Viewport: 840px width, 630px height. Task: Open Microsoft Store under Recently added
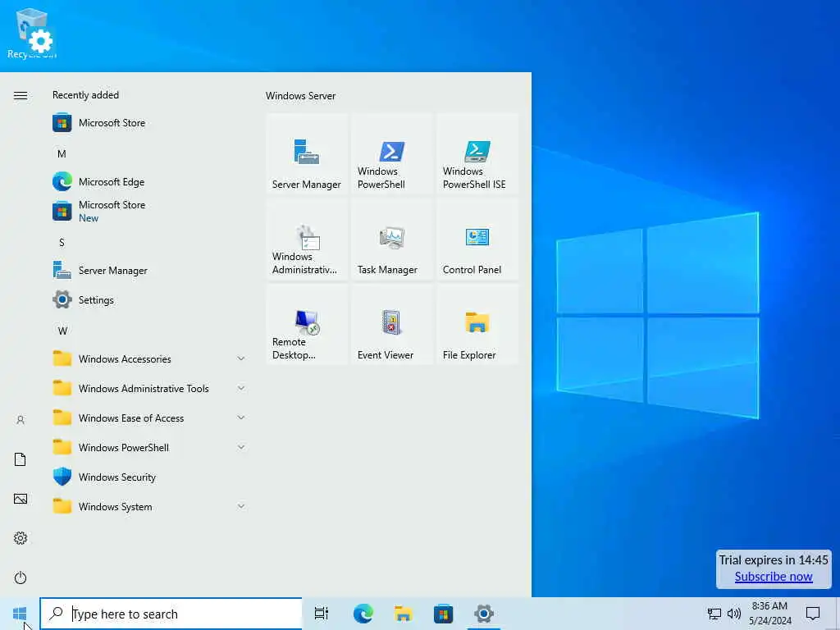150,123
